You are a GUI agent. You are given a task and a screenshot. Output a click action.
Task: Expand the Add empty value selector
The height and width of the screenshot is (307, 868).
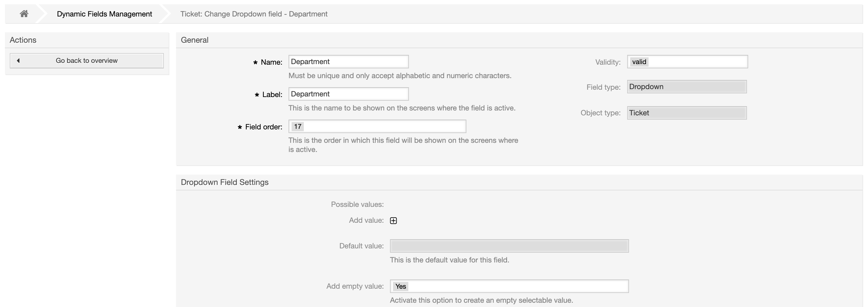pos(509,286)
